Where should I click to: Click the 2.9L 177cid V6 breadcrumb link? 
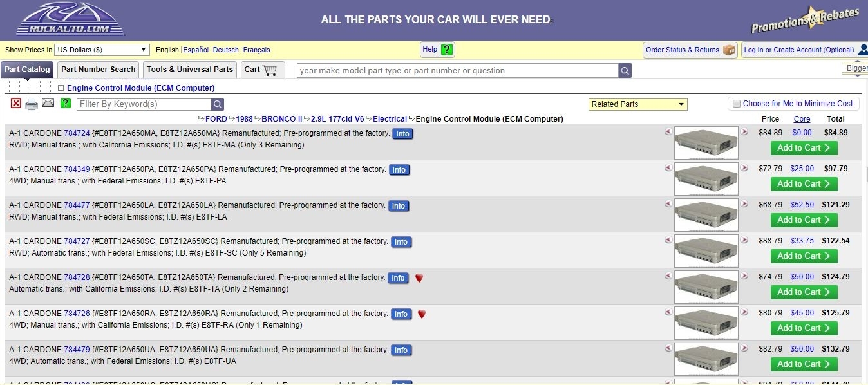point(337,119)
